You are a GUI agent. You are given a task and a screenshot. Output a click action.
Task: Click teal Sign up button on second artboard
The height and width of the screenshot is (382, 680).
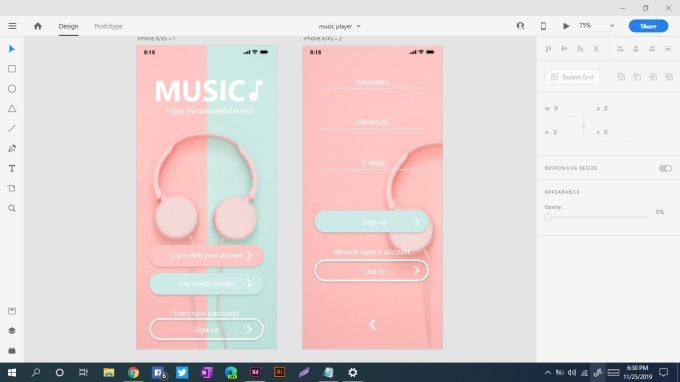(372, 222)
